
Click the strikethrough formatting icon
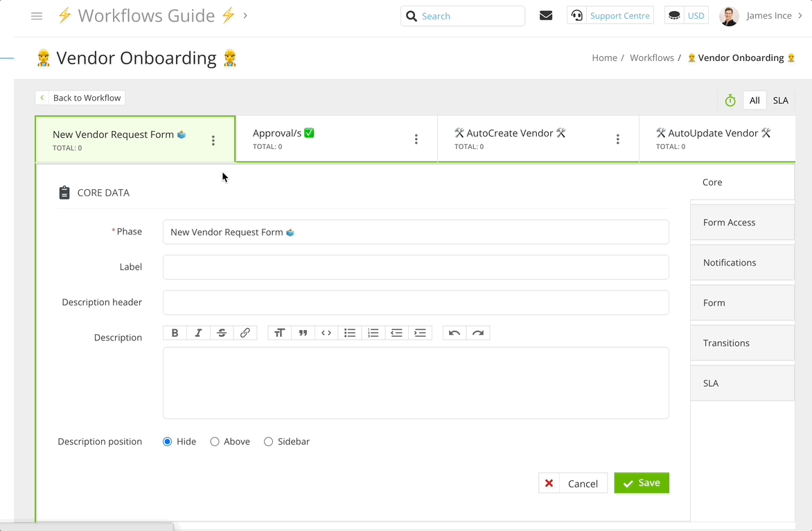click(222, 333)
